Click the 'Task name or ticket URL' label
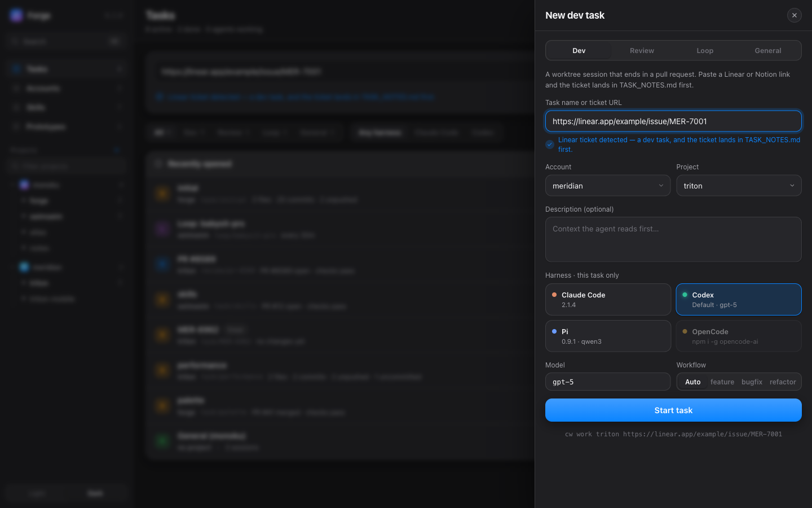 click(x=584, y=103)
